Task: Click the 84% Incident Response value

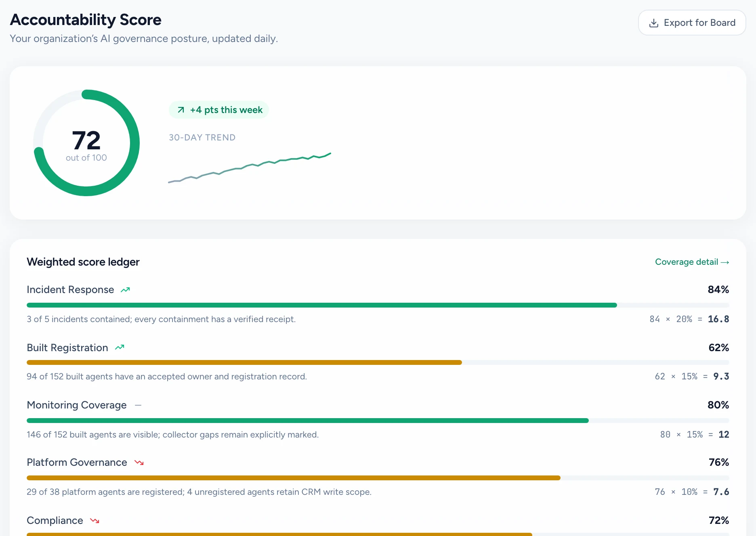Action: [x=718, y=289]
